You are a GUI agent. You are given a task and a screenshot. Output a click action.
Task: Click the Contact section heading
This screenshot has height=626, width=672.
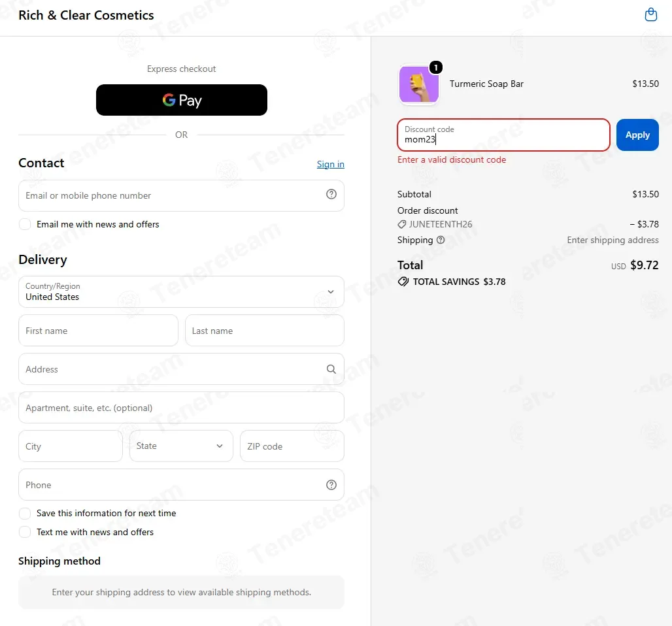click(41, 163)
